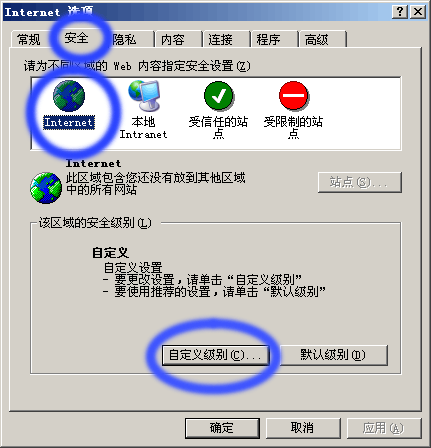Select the Internet zone globe icon
Viewport: 431px width, 448px height.
coord(69,96)
